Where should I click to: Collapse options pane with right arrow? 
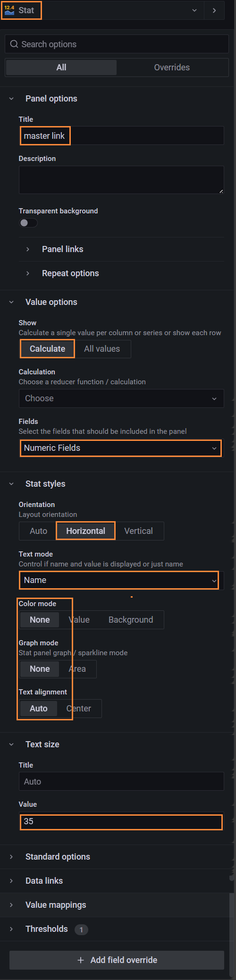(214, 10)
